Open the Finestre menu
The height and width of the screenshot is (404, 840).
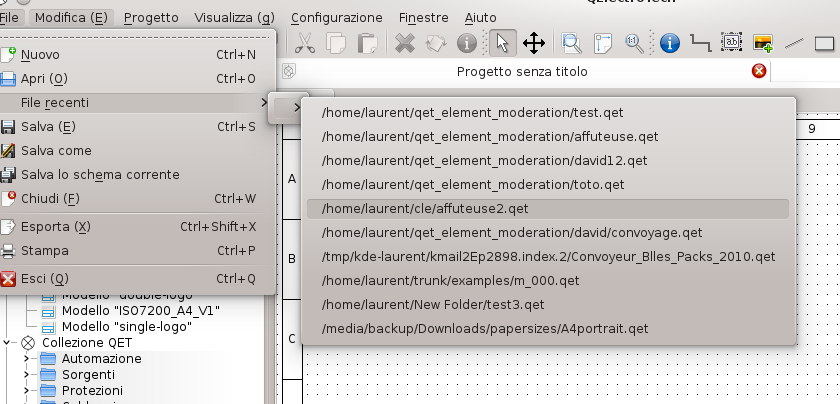[x=423, y=18]
